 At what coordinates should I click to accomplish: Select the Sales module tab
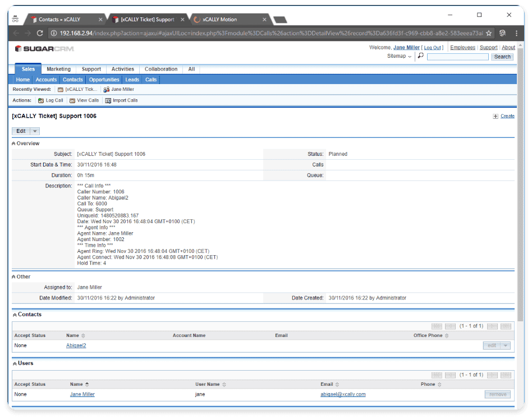pyautogui.click(x=28, y=69)
